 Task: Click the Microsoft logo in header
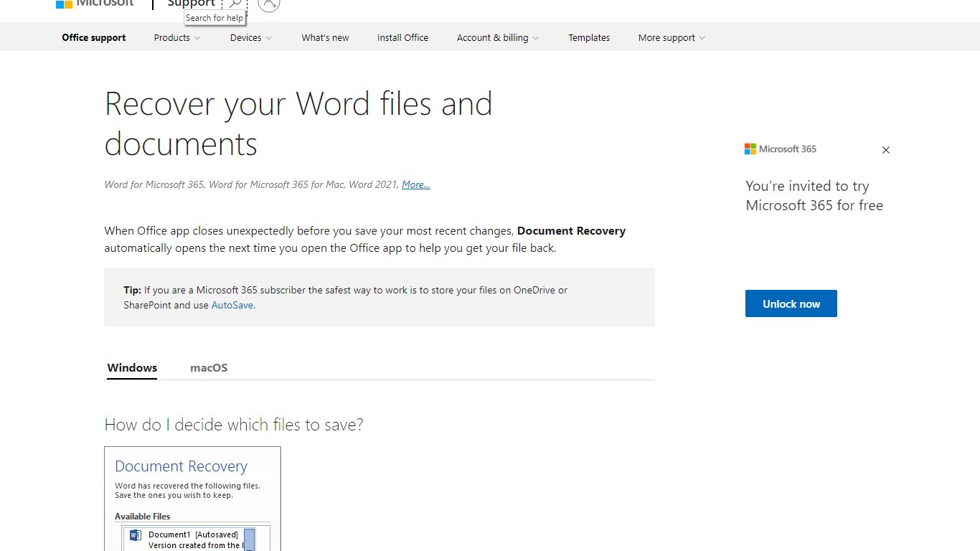coord(95,4)
